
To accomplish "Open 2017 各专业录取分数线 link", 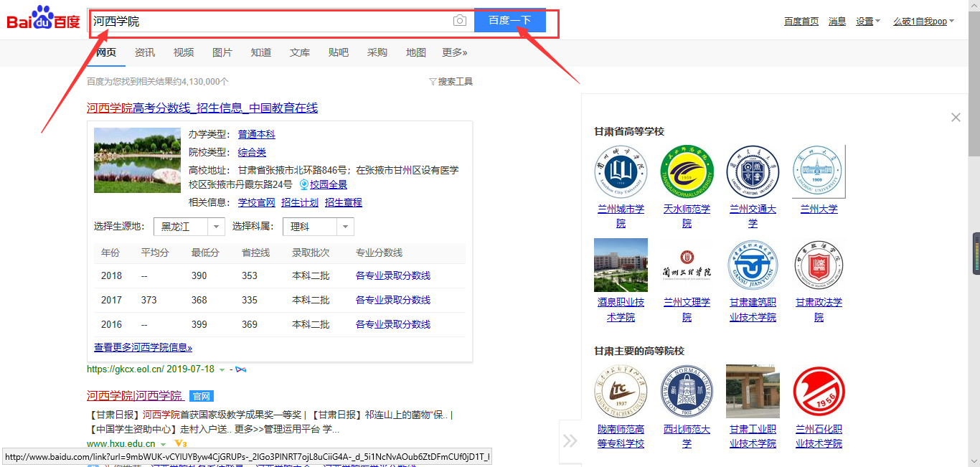I will [x=393, y=301].
